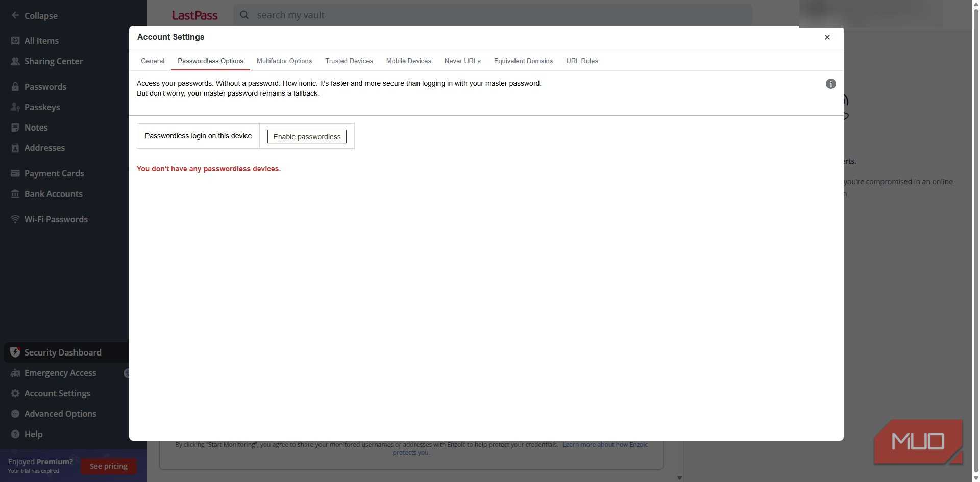Open Sharing Center from the sidebar
980x482 pixels.
tap(53, 61)
